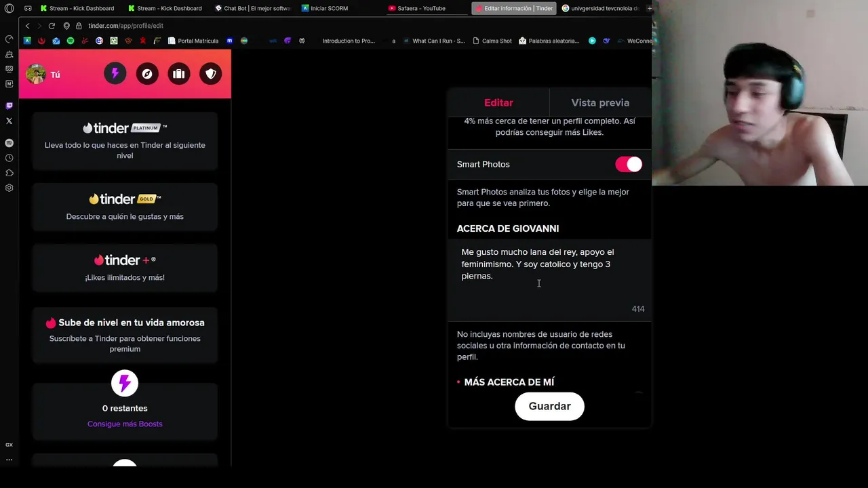Open What Can I Run bookmark
This screenshot has height=488, width=868.
click(x=433, y=41)
